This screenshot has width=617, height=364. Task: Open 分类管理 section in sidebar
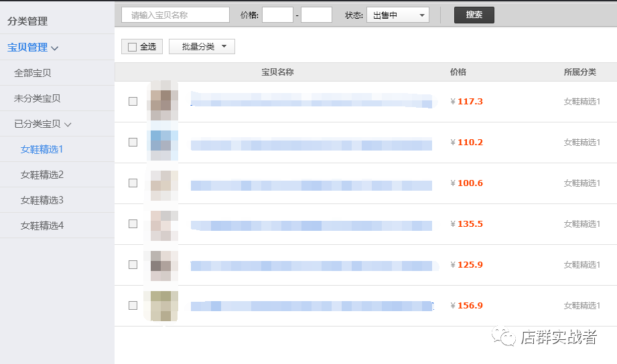click(x=27, y=21)
